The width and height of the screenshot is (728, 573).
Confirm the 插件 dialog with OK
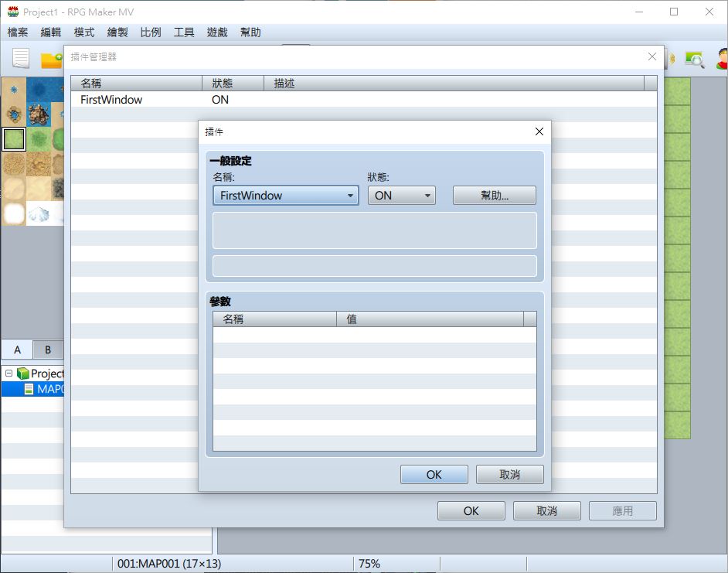(434, 475)
